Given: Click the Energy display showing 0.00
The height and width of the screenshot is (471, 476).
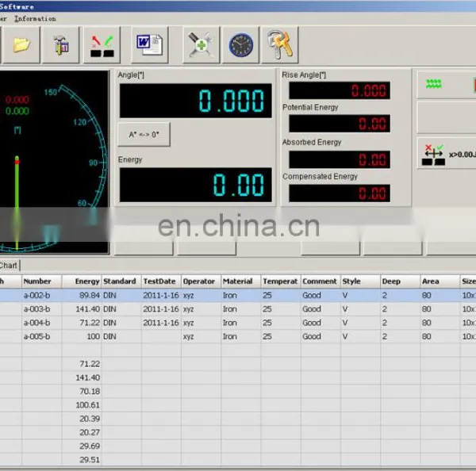Looking at the screenshot, I should 195,185.
